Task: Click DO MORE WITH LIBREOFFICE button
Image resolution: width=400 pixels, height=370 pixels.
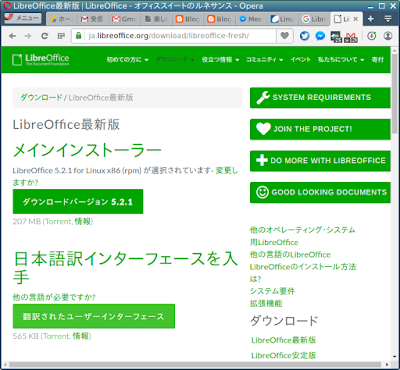Action: coord(320,161)
